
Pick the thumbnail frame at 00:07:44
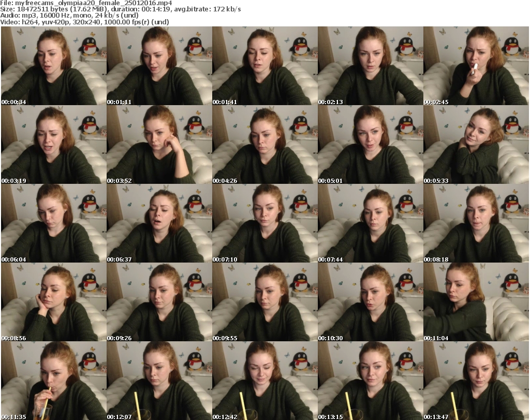pyautogui.click(x=371, y=223)
